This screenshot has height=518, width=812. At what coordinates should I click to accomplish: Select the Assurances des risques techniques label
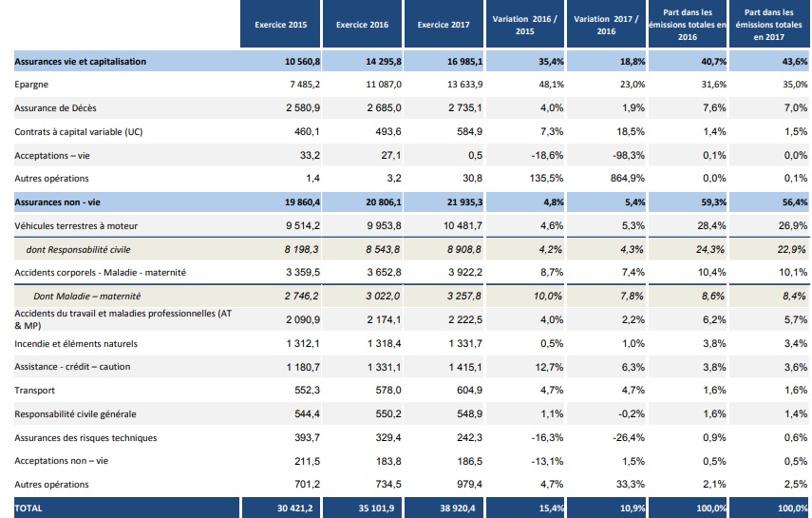[x=86, y=437]
